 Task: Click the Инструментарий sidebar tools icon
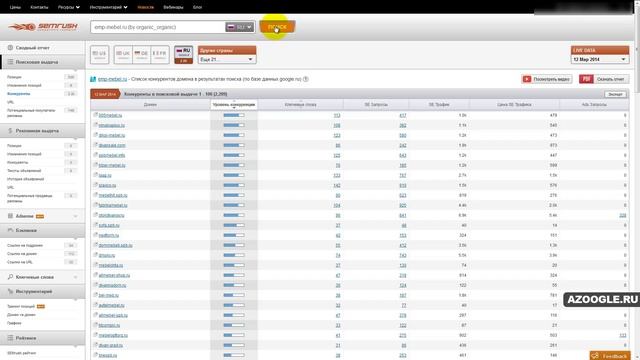click(x=10, y=292)
